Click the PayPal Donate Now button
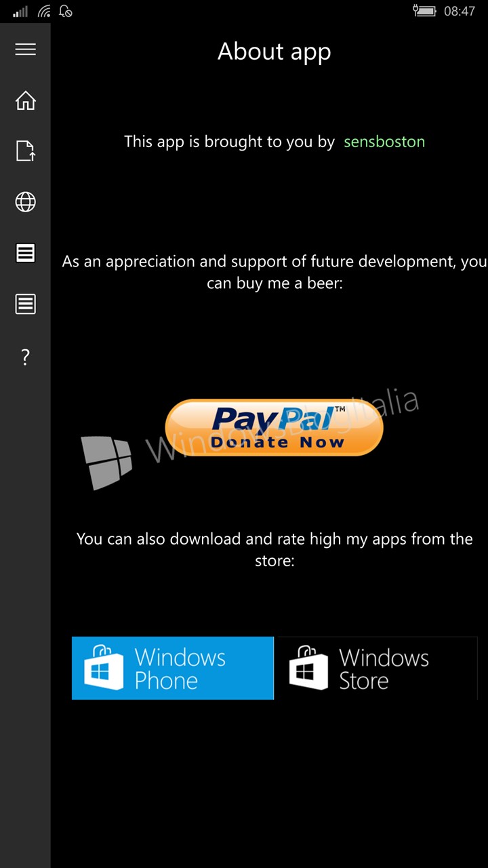The height and width of the screenshot is (868, 488). [x=274, y=427]
